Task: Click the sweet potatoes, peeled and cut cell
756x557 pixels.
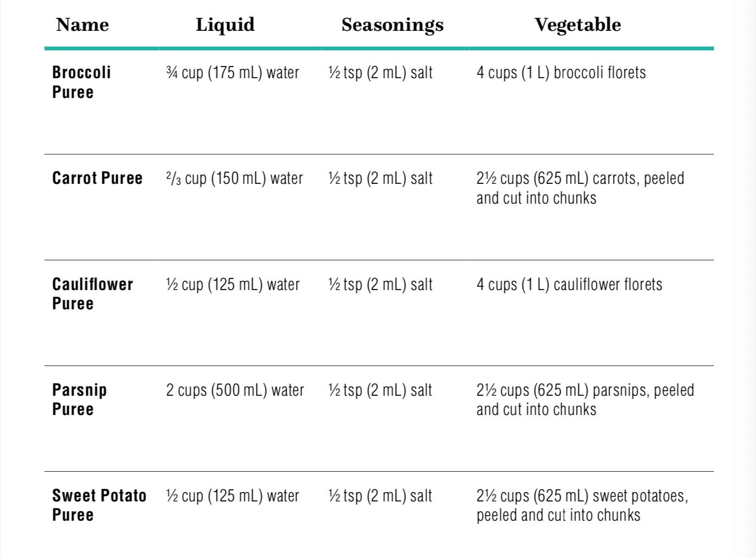Action: (x=582, y=505)
